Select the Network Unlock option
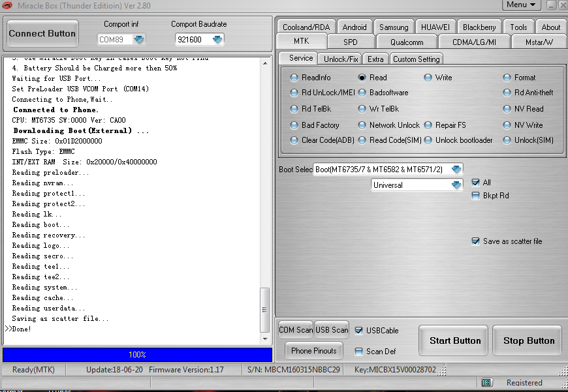568x392 pixels. tap(362, 125)
